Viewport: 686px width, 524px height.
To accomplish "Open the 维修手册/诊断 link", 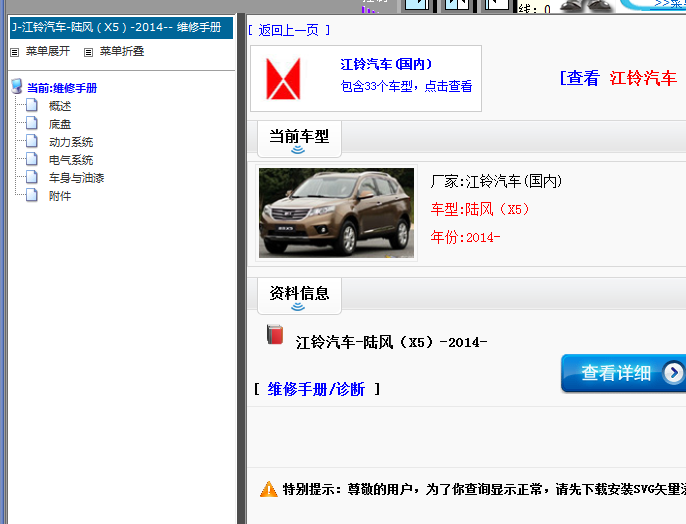I will click(x=316, y=389).
